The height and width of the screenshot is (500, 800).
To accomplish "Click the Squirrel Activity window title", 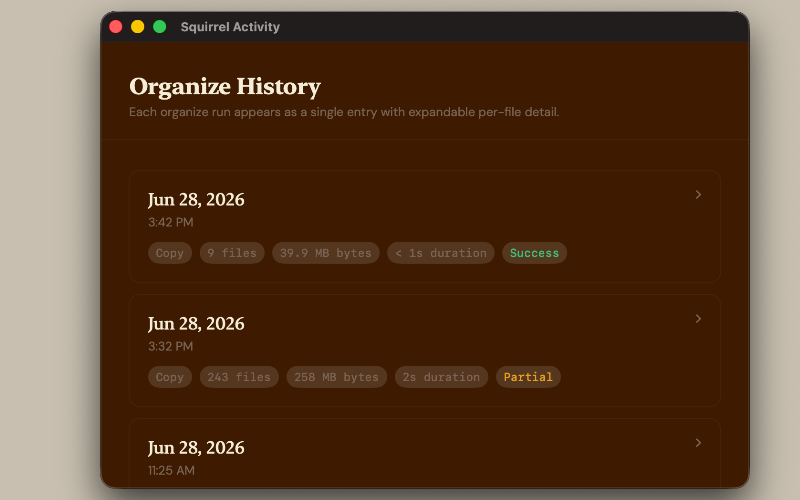I will coord(230,27).
